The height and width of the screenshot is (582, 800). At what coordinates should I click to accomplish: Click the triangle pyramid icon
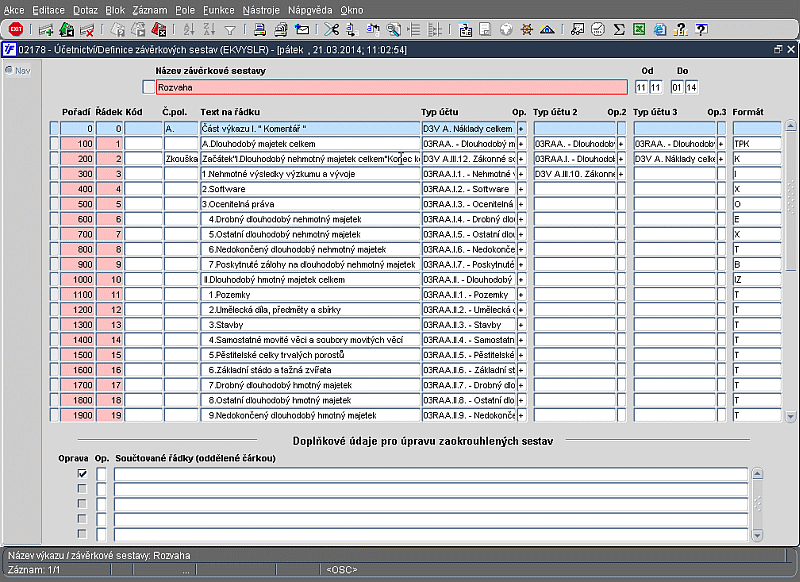(547, 30)
